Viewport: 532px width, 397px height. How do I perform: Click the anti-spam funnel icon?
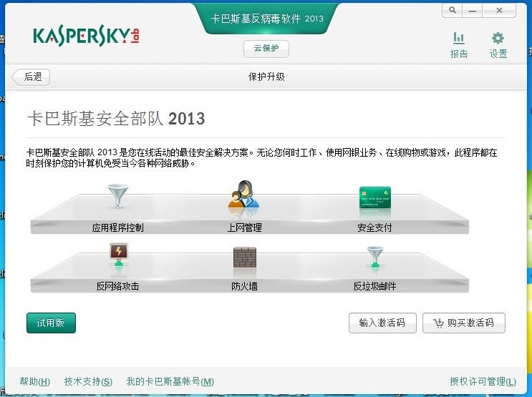[375, 257]
